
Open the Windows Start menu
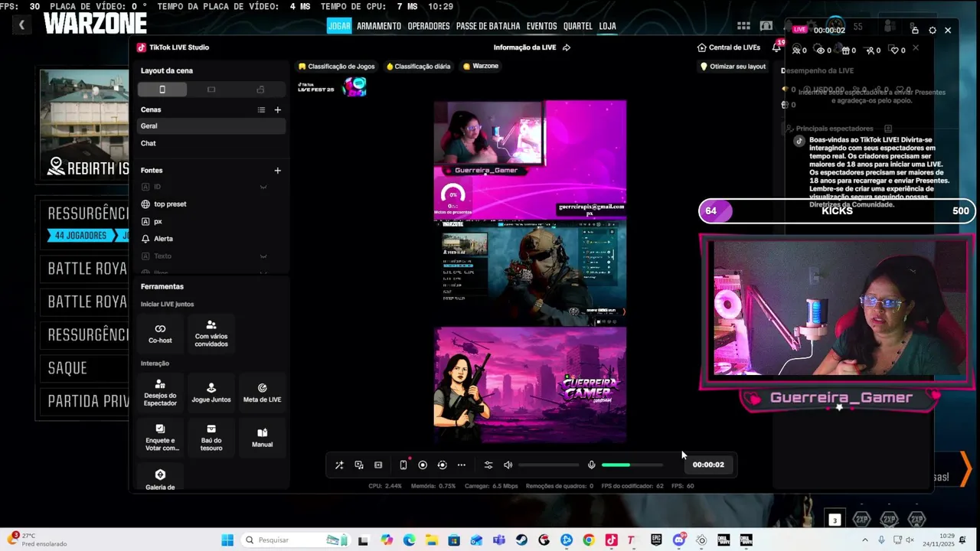tap(227, 540)
